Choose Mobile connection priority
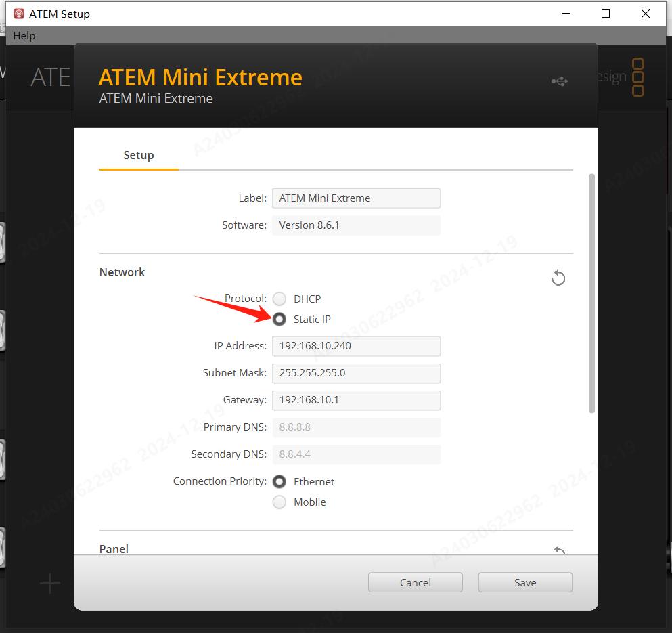 coord(279,502)
